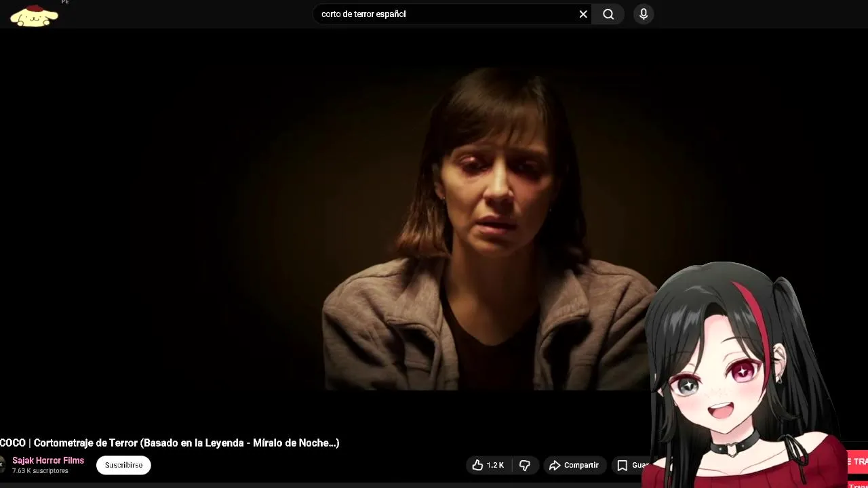
Task: Like the video showing 1.2 K
Action: tap(488, 465)
